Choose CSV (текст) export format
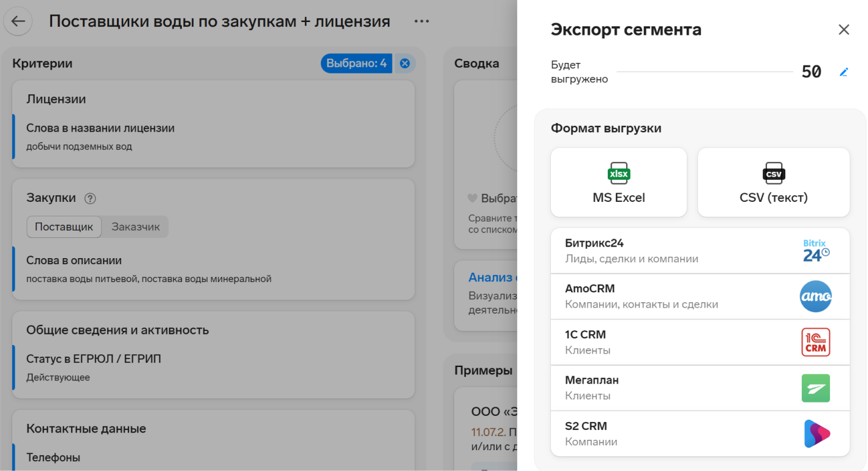Image resolution: width=868 pixels, height=471 pixels. (x=774, y=182)
